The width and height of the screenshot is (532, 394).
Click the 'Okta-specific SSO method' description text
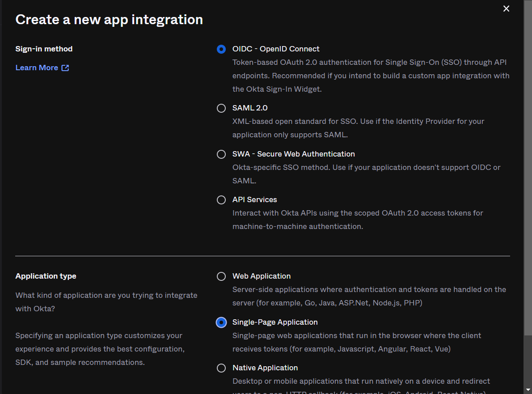[x=367, y=174]
